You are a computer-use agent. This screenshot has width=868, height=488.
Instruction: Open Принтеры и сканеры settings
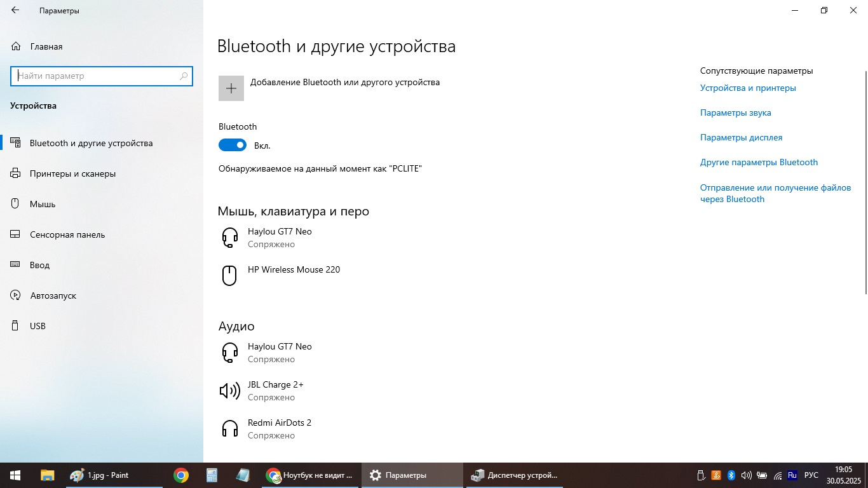102,173
